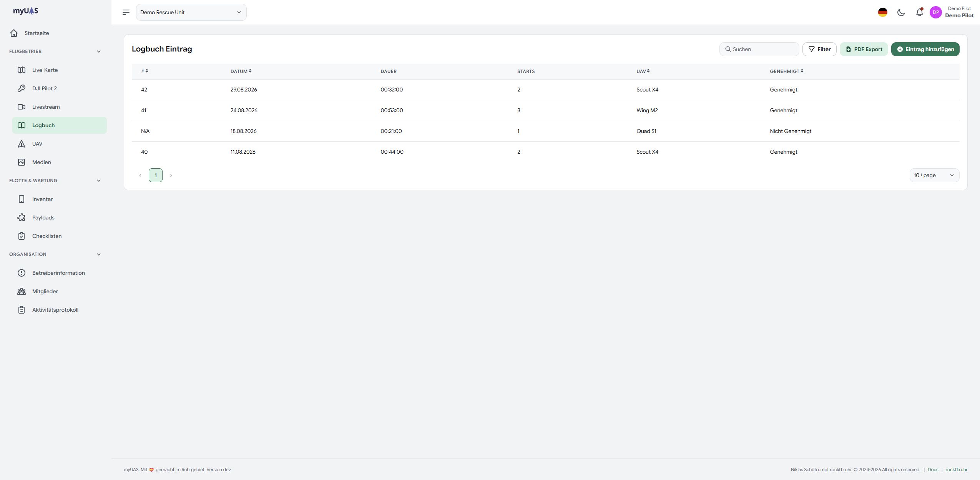Image resolution: width=980 pixels, height=480 pixels.
Task: Click PDF Export button
Action: (864, 49)
